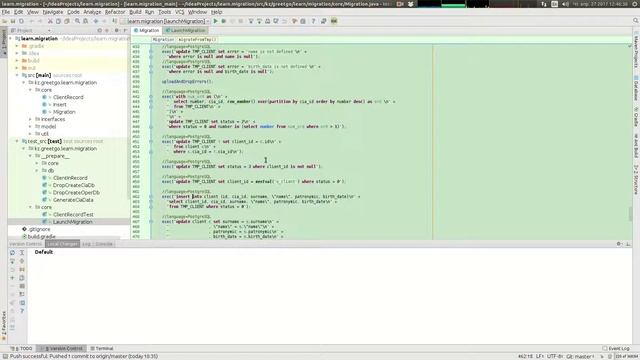This screenshot has width=640, height=360.
Task: Toggle the Structure side panel
Action: point(636,180)
